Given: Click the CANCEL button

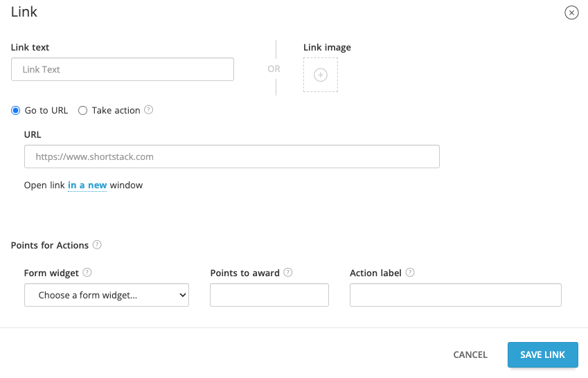Looking at the screenshot, I should (x=470, y=354).
